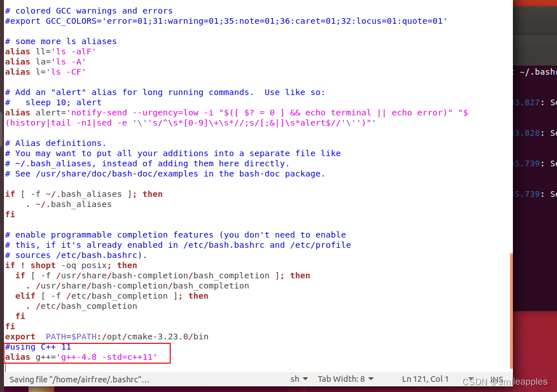Image resolution: width=557 pixels, height=392 pixels.
Task: Click the '# You may want to put all' comment
Action: pos(173,153)
